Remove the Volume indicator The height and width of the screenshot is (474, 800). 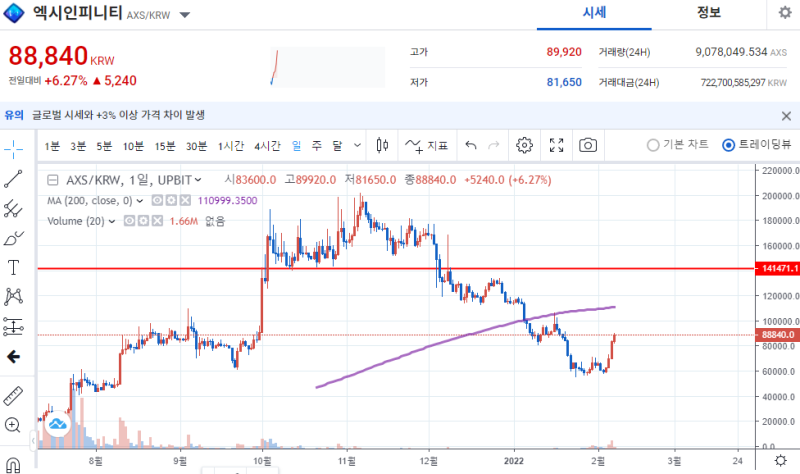tap(157, 221)
